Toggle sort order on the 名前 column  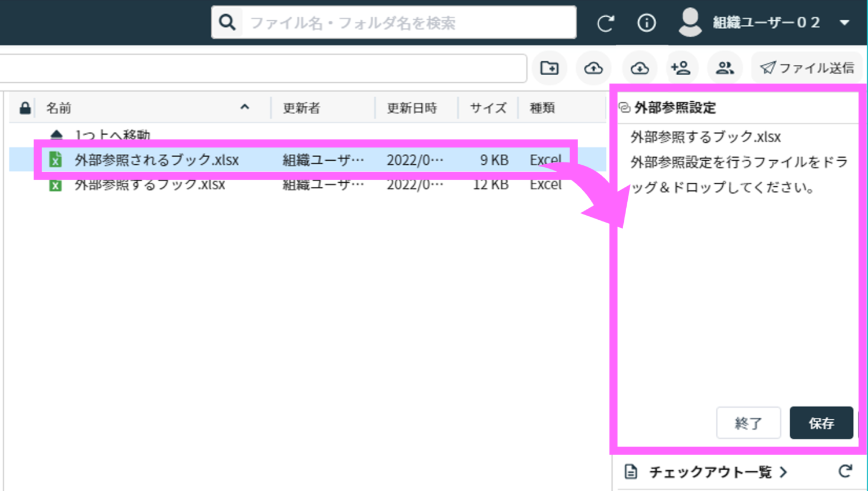click(x=245, y=108)
